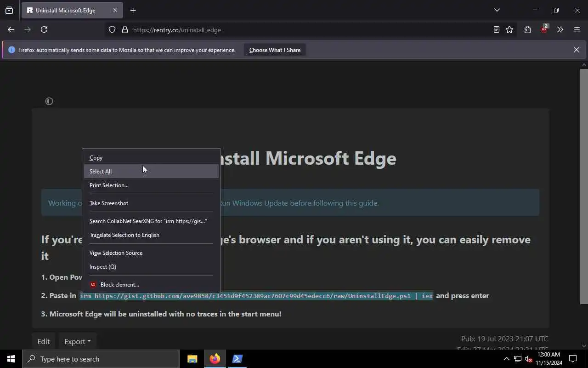Open network status tray icon

click(x=517, y=359)
